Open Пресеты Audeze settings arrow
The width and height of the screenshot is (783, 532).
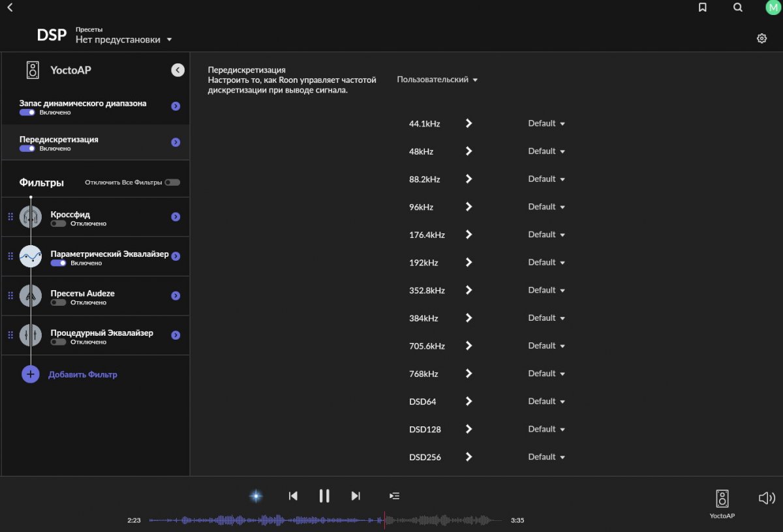[176, 296]
